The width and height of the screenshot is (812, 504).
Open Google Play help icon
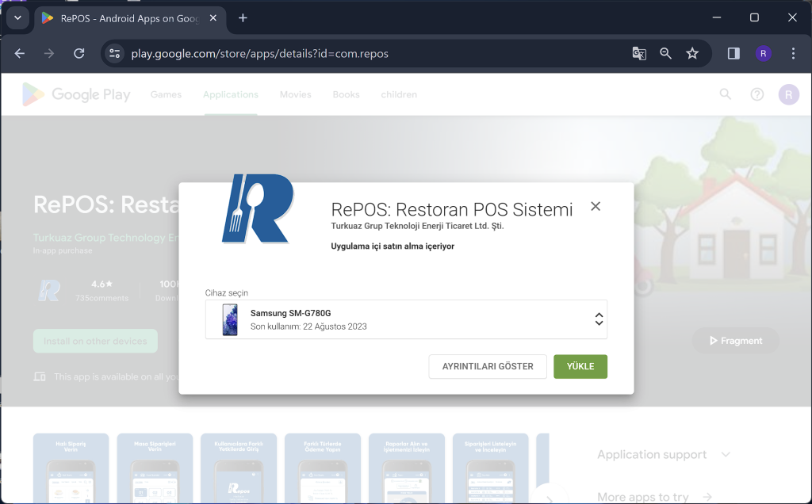[757, 94]
